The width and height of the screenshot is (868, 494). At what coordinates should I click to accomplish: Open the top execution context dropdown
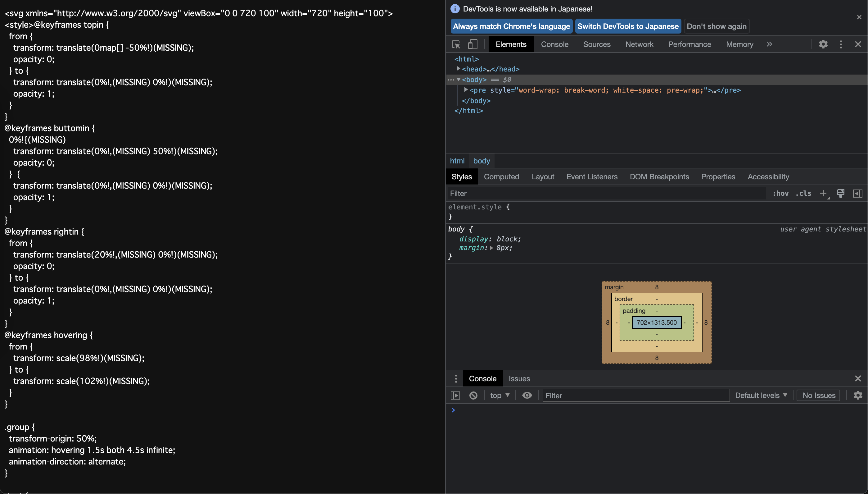click(x=500, y=396)
